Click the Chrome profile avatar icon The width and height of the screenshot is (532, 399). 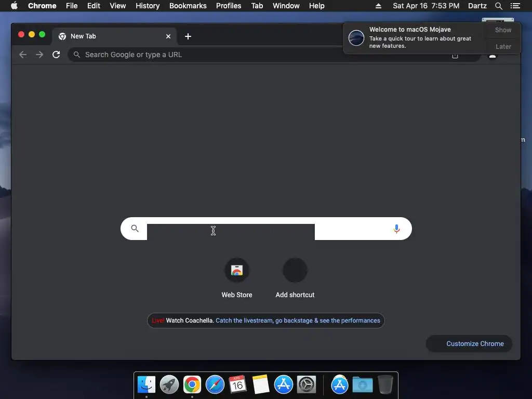[493, 56]
